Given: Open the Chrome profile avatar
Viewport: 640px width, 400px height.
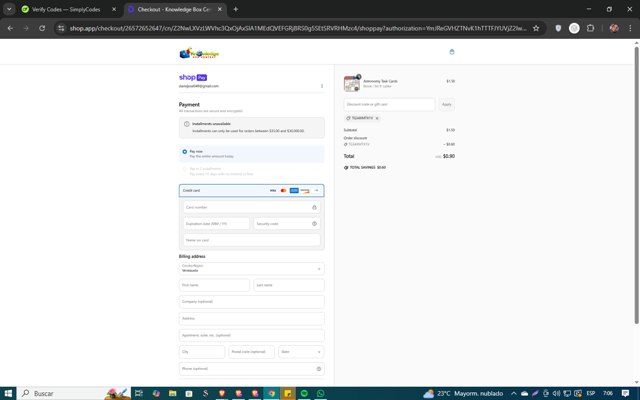Looking at the screenshot, I should 613,28.
